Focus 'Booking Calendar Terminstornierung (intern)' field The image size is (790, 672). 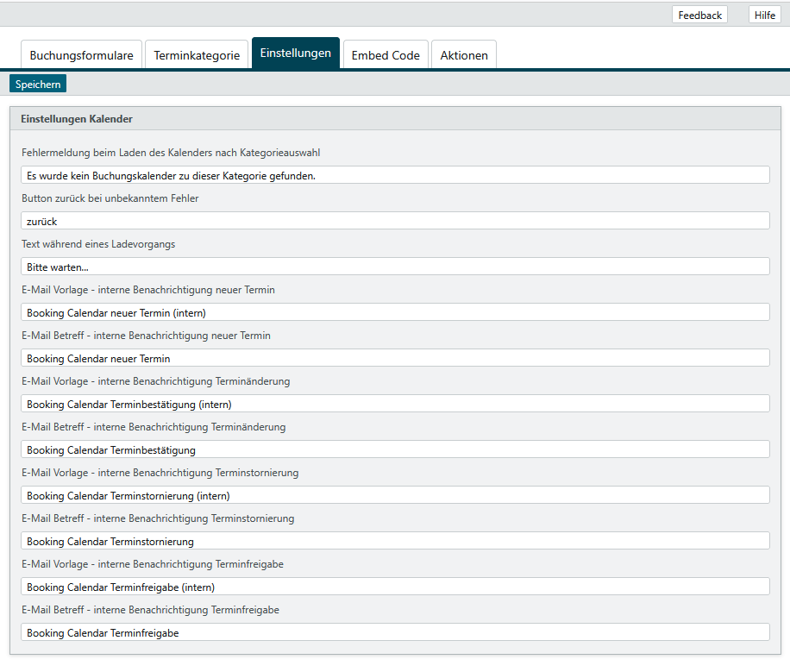pos(395,495)
